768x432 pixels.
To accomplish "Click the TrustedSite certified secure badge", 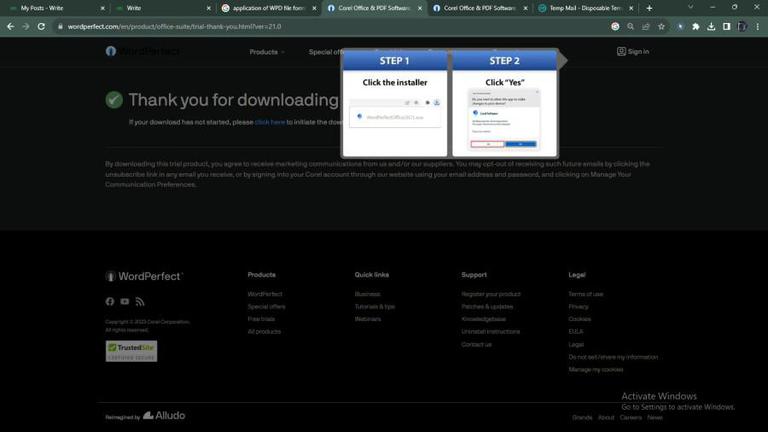I will (131, 351).
